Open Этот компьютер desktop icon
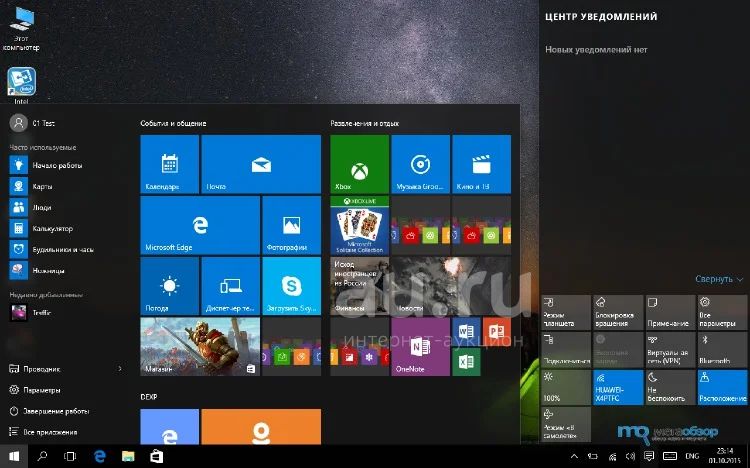 click(x=21, y=28)
